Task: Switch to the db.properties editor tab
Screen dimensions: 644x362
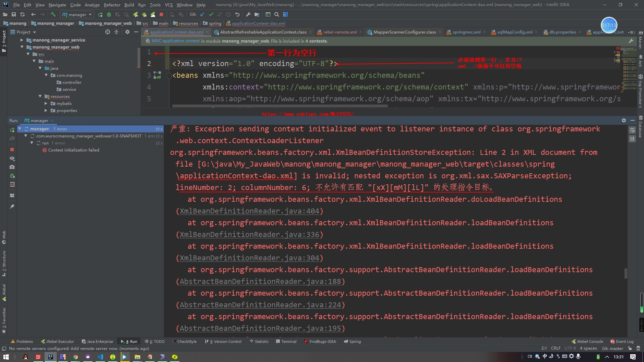Action: click(x=562, y=32)
